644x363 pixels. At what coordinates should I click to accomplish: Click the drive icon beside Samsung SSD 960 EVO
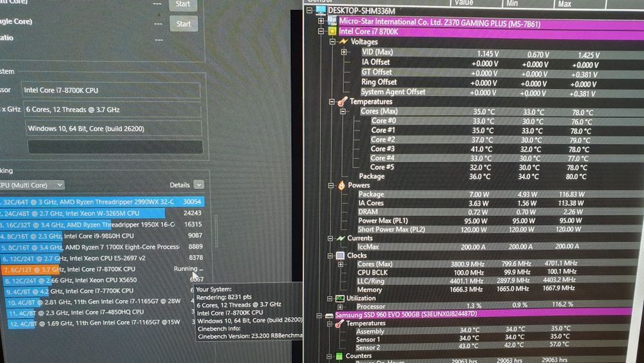click(x=329, y=315)
